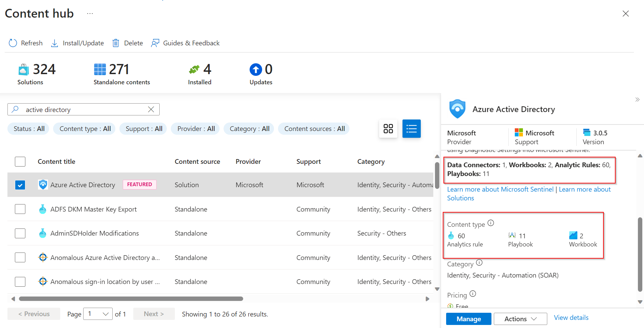Click the Delete trash can icon
The image size is (644, 328).
click(116, 43)
